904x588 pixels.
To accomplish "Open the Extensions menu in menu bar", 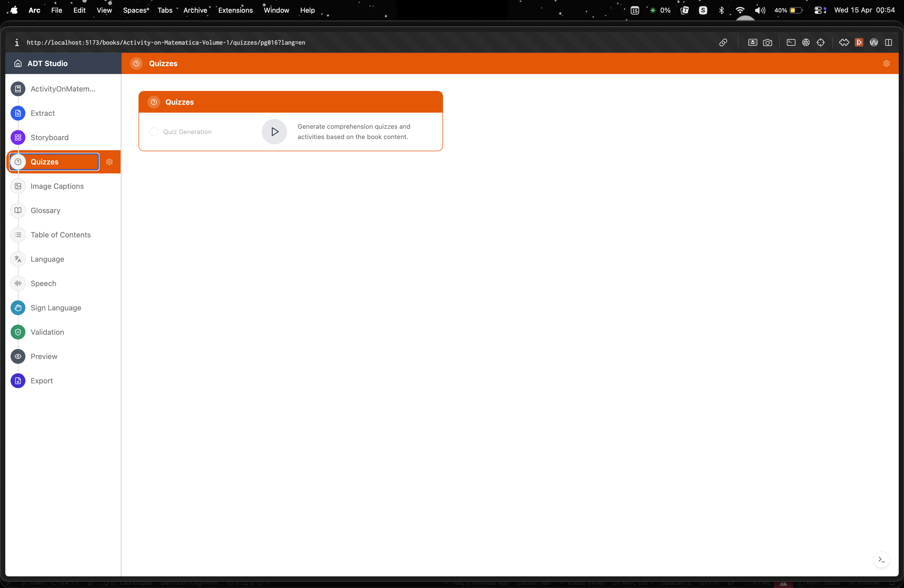I will (x=236, y=10).
